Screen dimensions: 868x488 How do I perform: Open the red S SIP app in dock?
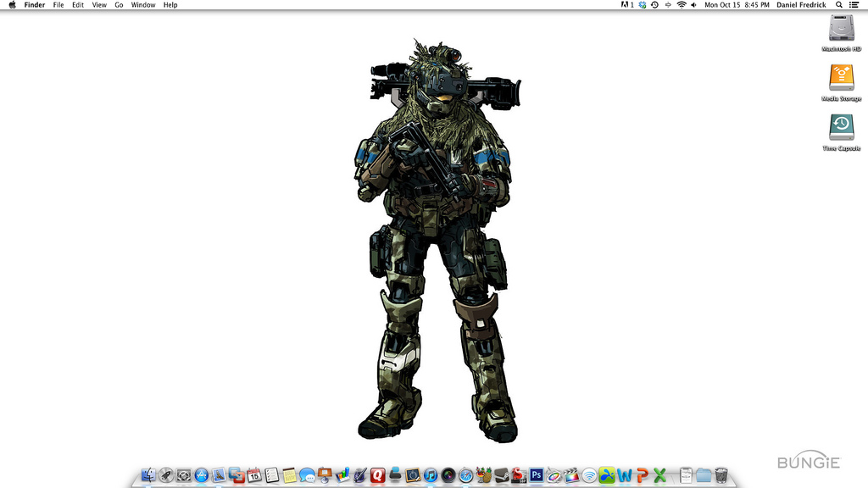click(519, 474)
